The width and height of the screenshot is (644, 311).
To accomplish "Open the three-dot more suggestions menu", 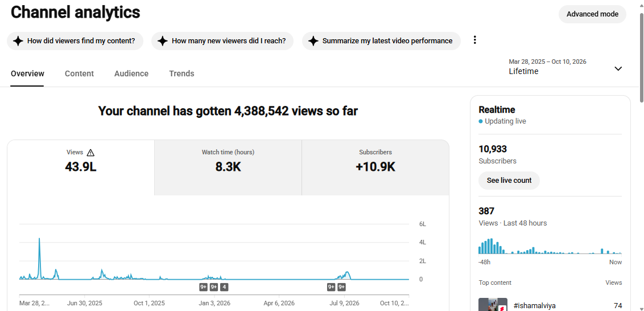I will [x=475, y=40].
